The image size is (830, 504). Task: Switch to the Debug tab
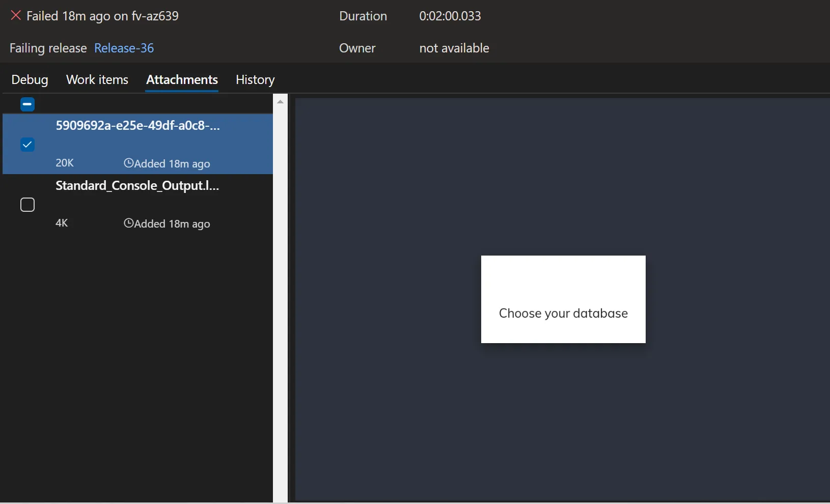tap(30, 80)
